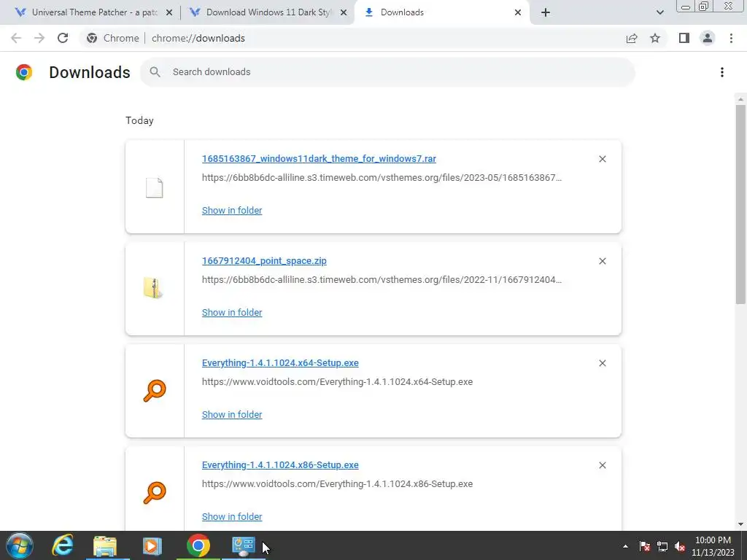The height and width of the screenshot is (560, 747).
Task: Click Everything x86 magnifier icon
Action: (155, 492)
